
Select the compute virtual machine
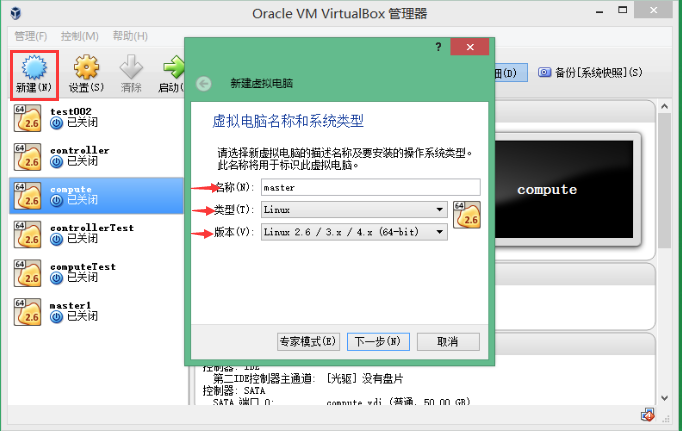point(96,195)
